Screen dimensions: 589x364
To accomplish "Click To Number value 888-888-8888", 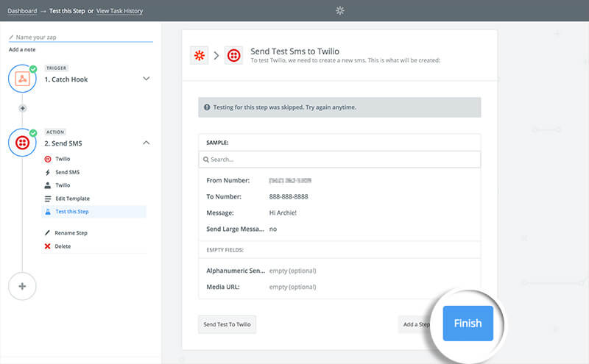I will pyautogui.click(x=289, y=196).
